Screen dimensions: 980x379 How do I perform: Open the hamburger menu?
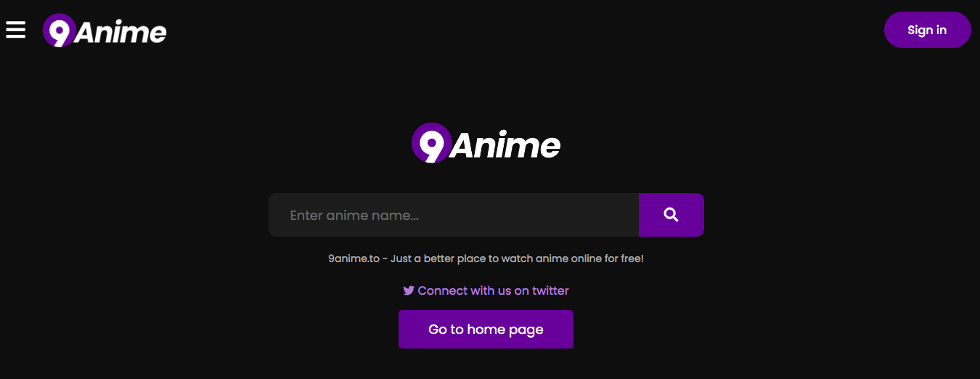[15, 30]
